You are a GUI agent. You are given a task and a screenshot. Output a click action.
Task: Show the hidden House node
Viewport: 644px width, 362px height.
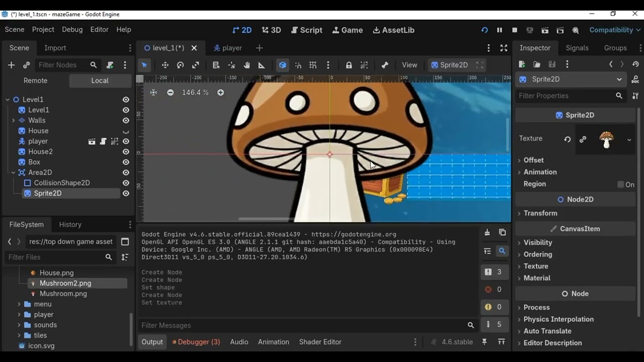[x=126, y=131]
